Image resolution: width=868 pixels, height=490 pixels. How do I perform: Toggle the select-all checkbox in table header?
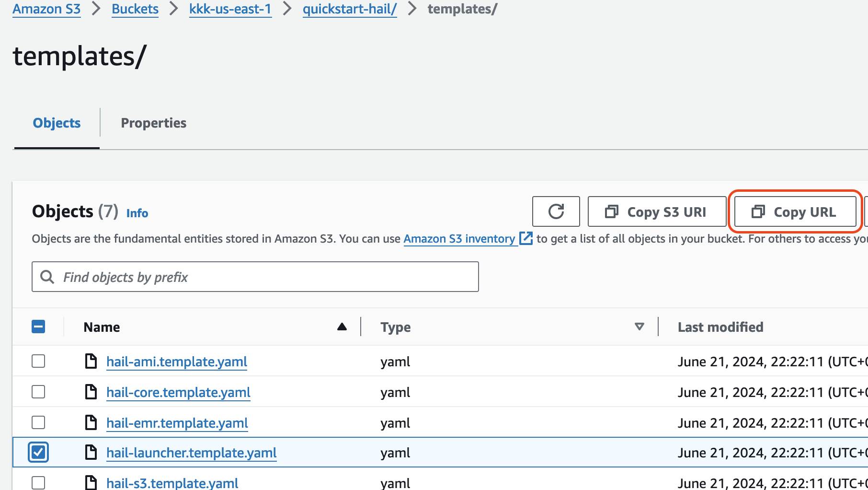pyautogui.click(x=38, y=327)
